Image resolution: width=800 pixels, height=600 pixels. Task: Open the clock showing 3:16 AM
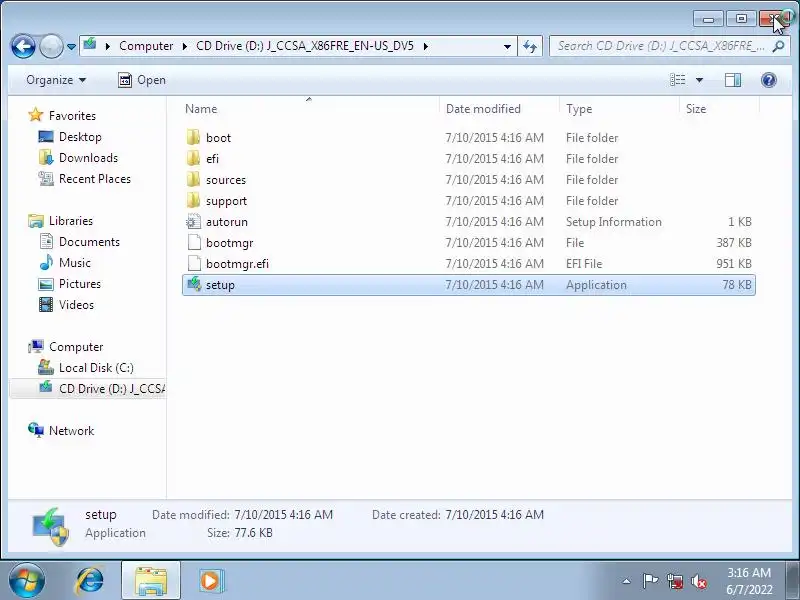tap(749, 581)
